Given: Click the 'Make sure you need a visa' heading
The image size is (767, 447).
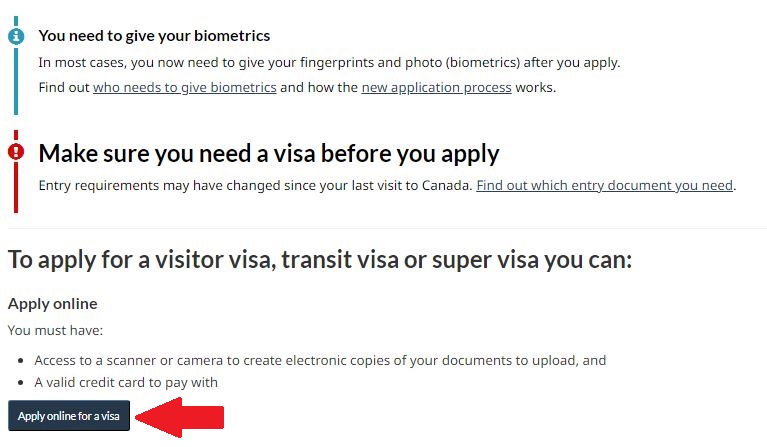Looking at the screenshot, I should [x=269, y=154].
